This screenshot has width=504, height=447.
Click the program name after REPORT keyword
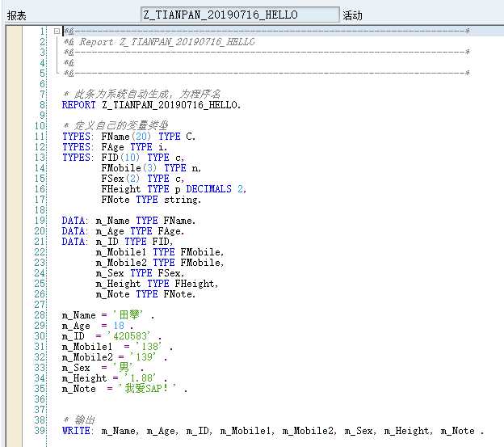(171, 105)
